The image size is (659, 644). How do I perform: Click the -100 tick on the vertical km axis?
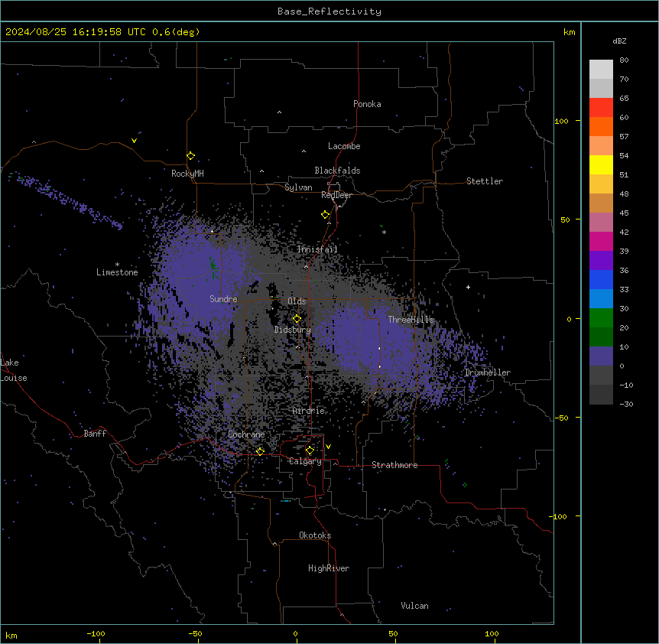[559, 516]
